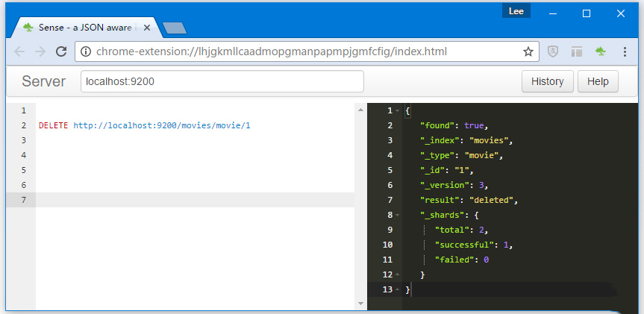Image resolution: width=644 pixels, height=314 pixels.
Task: Click the browser forward arrow
Action: (x=40, y=51)
